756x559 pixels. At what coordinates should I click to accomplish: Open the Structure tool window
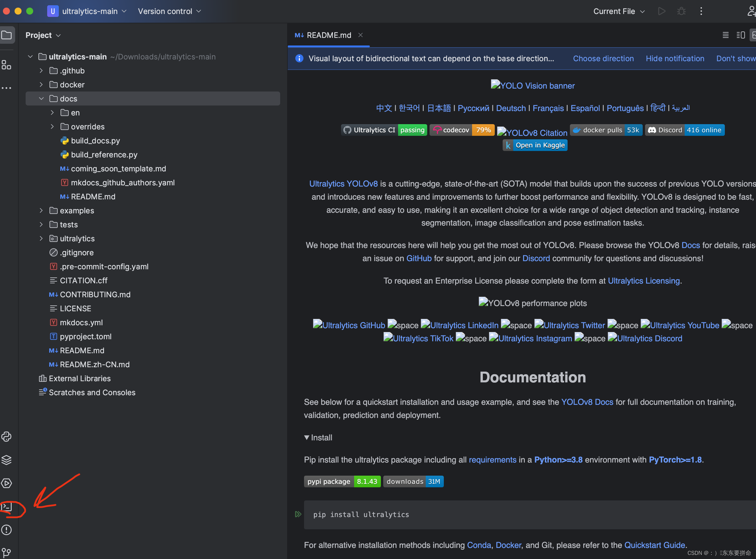7,65
